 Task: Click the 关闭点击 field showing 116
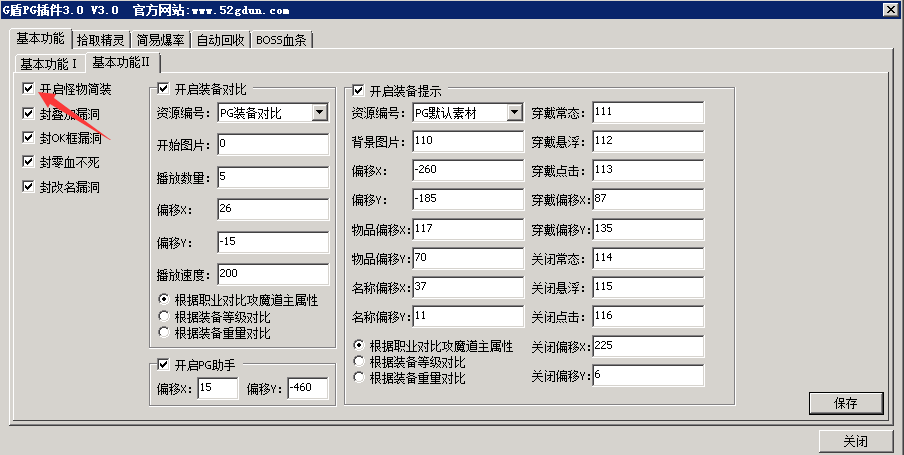[x=648, y=317]
